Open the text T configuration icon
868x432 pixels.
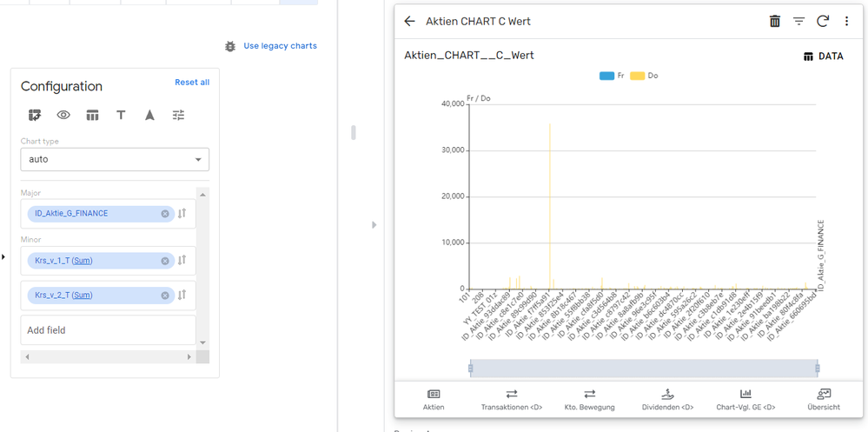(x=121, y=116)
